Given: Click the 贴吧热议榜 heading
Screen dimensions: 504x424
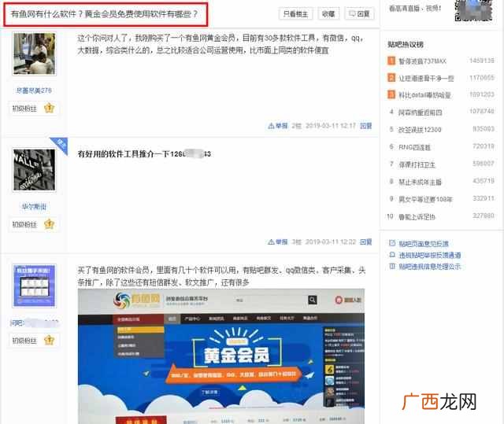Looking at the screenshot, I should click(x=406, y=44).
